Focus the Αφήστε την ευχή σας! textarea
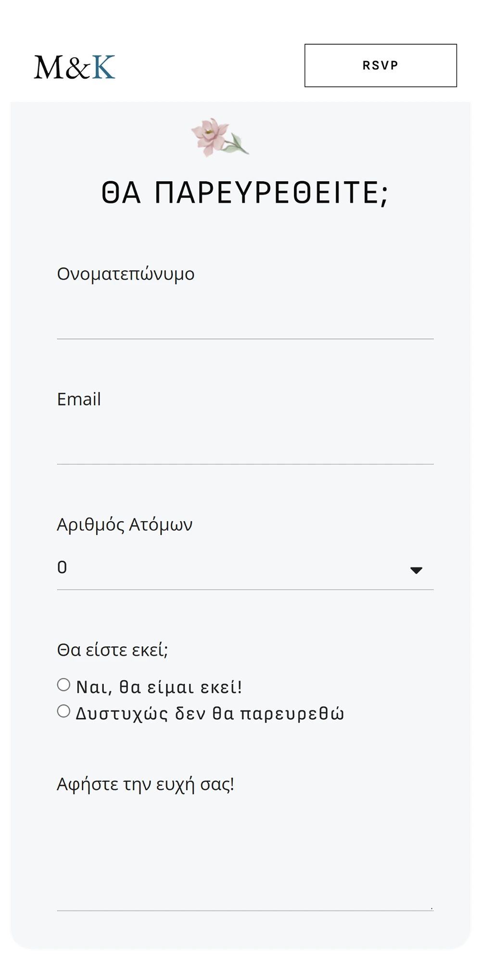Viewport: 481px width, 980px height. pos(245,858)
